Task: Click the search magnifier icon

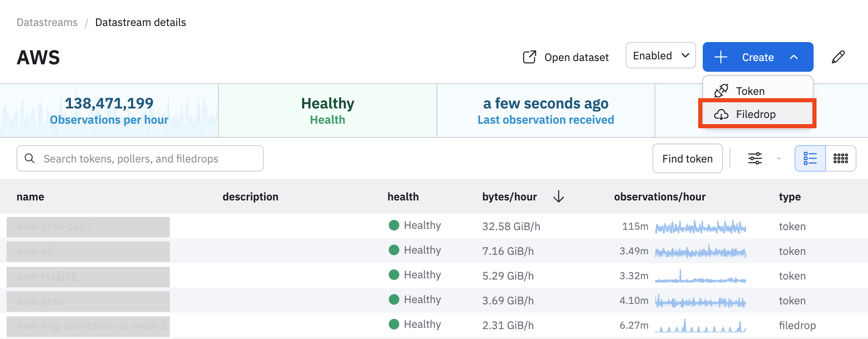Action: tap(30, 158)
